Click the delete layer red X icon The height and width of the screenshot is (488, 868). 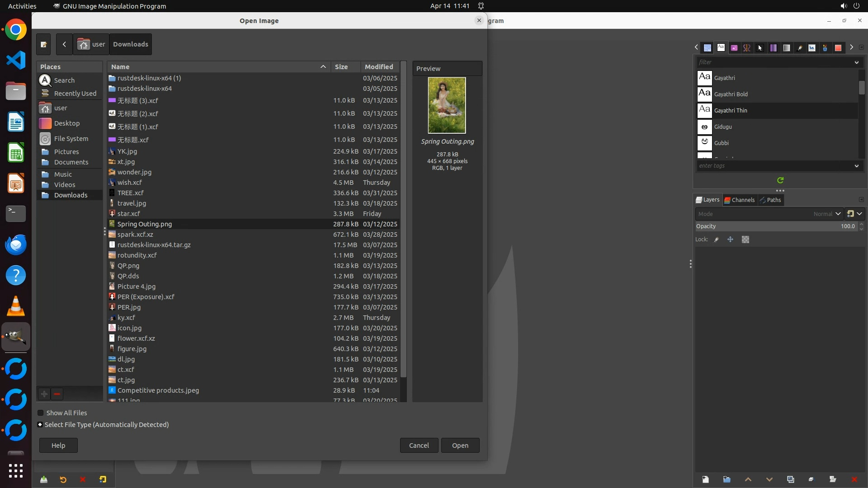[x=854, y=479]
